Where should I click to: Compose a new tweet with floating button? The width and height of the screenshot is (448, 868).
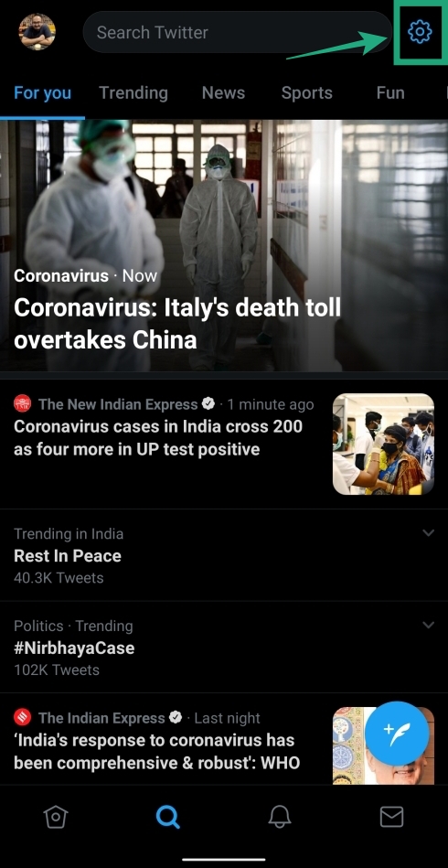[x=397, y=734]
